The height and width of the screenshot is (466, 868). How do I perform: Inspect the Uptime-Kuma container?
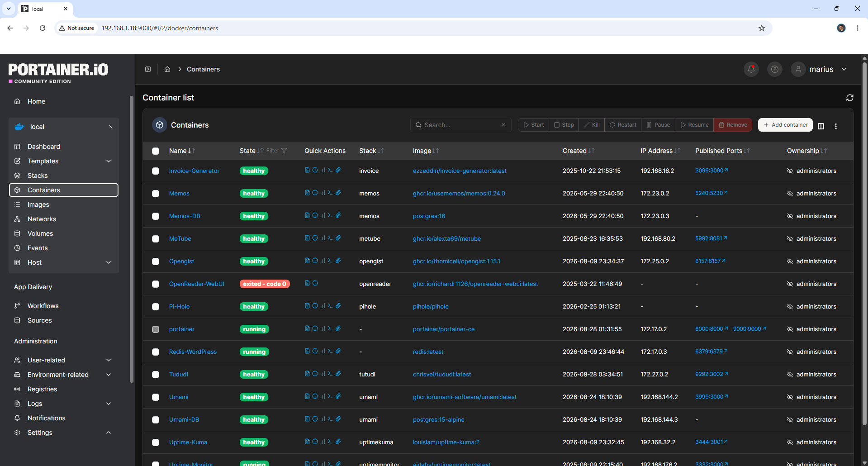click(x=315, y=442)
